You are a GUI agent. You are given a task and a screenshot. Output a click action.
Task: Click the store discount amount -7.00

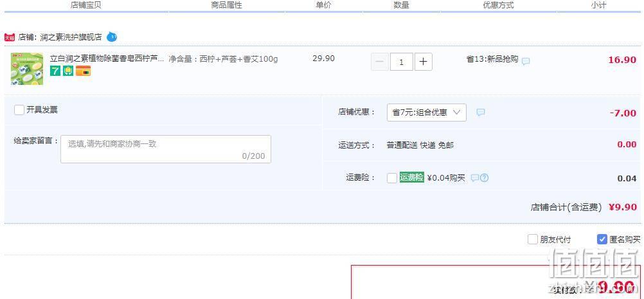pos(623,113)
